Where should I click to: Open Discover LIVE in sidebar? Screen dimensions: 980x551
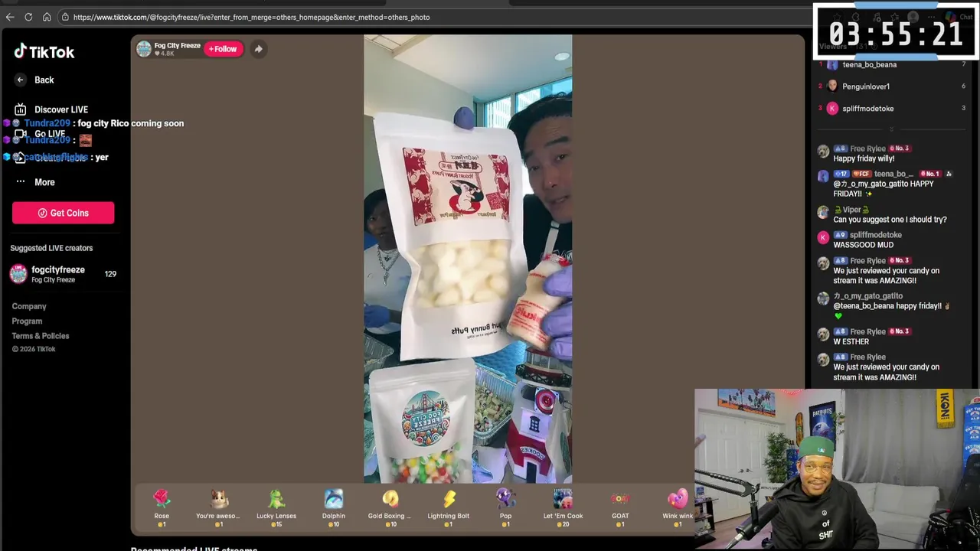coord(51,109)
